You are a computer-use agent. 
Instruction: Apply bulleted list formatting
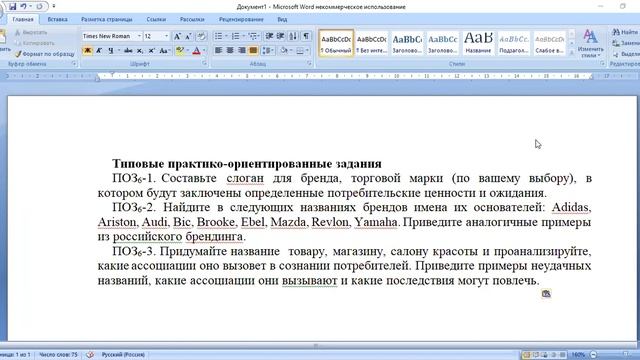pos(218,36)
